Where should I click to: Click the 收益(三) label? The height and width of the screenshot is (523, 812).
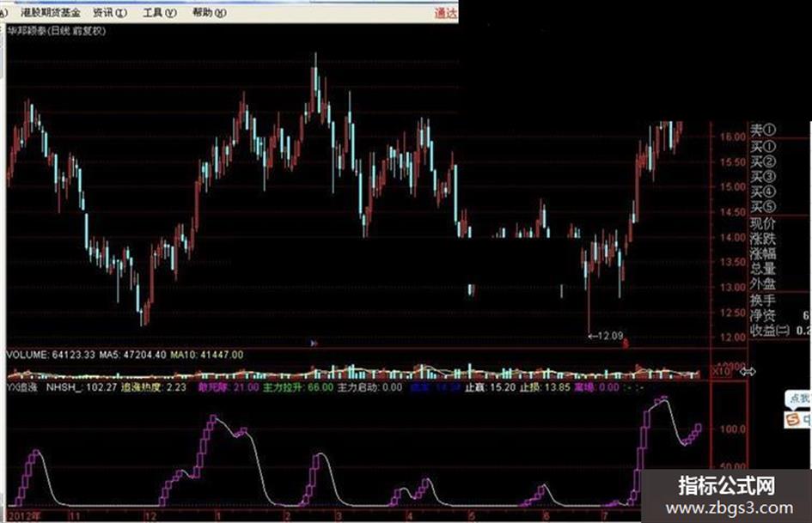(x=770, y=331)
